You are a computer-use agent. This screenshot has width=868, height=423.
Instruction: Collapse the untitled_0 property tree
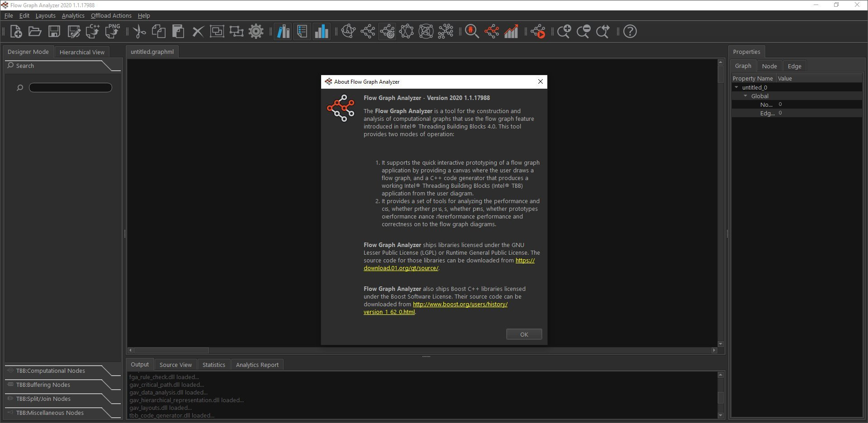736,87
